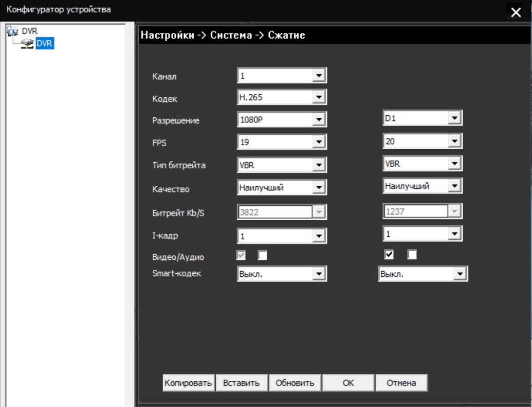Enable the extra stream audio checkbox
532x407 pixels.
pyautogui.click(x=412, y=255)
